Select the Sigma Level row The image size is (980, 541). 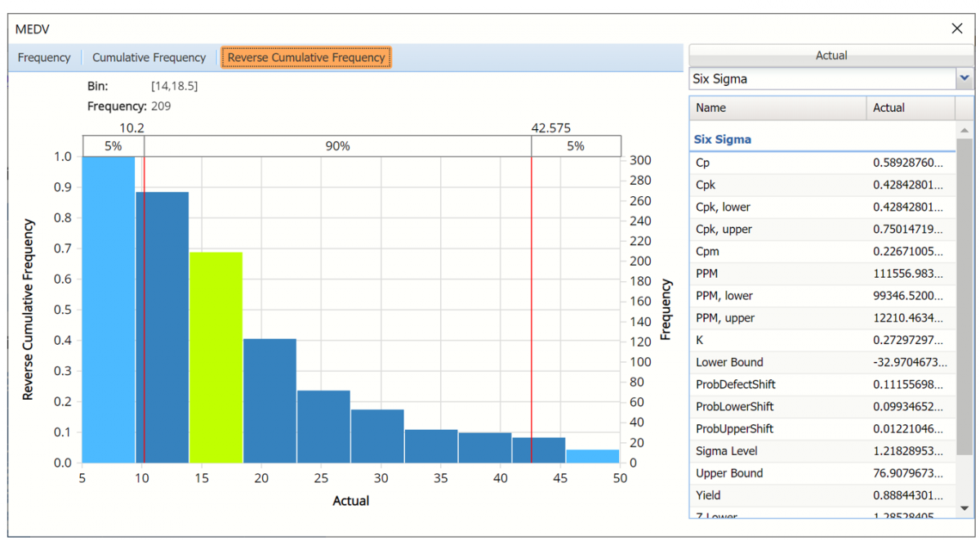(821, 451)
